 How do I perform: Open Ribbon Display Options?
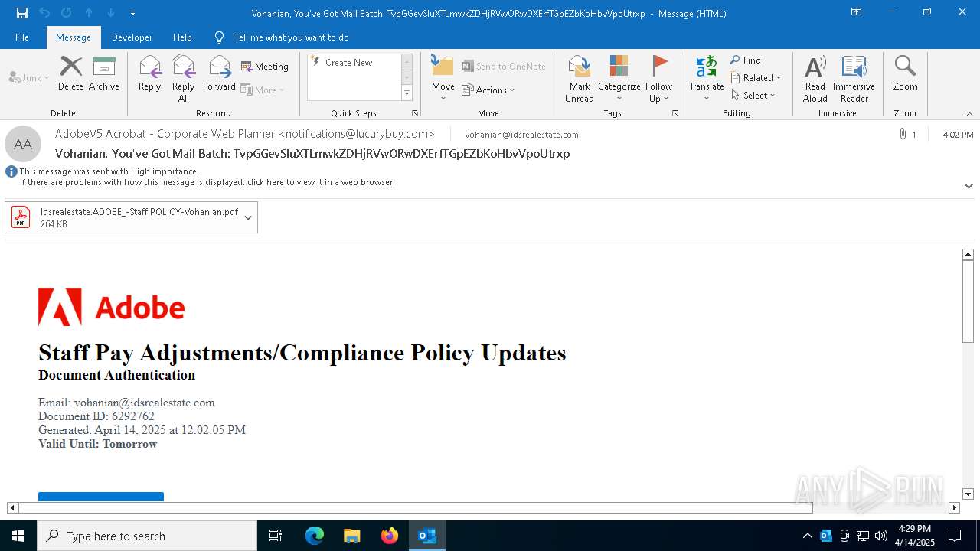coord(857,12)
